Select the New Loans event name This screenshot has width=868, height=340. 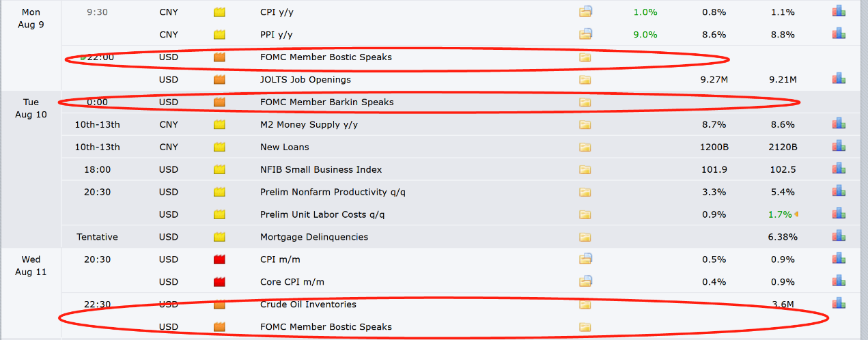tap(285, 147)
